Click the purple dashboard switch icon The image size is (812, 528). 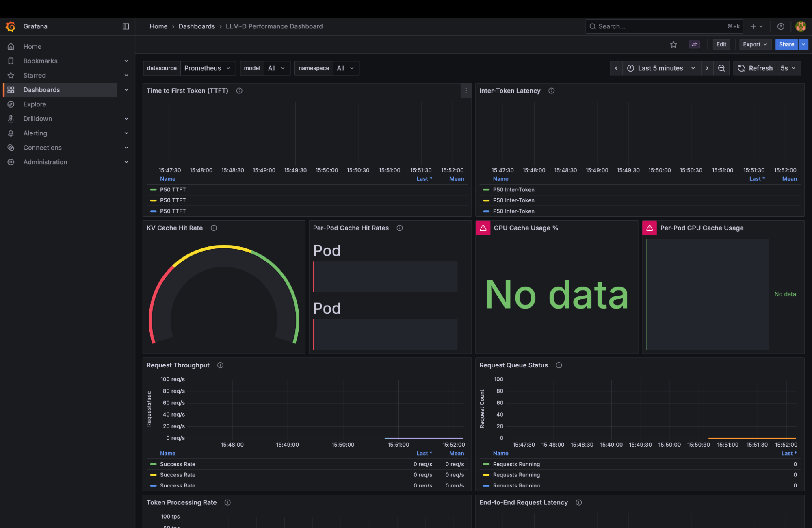point(694,45)
